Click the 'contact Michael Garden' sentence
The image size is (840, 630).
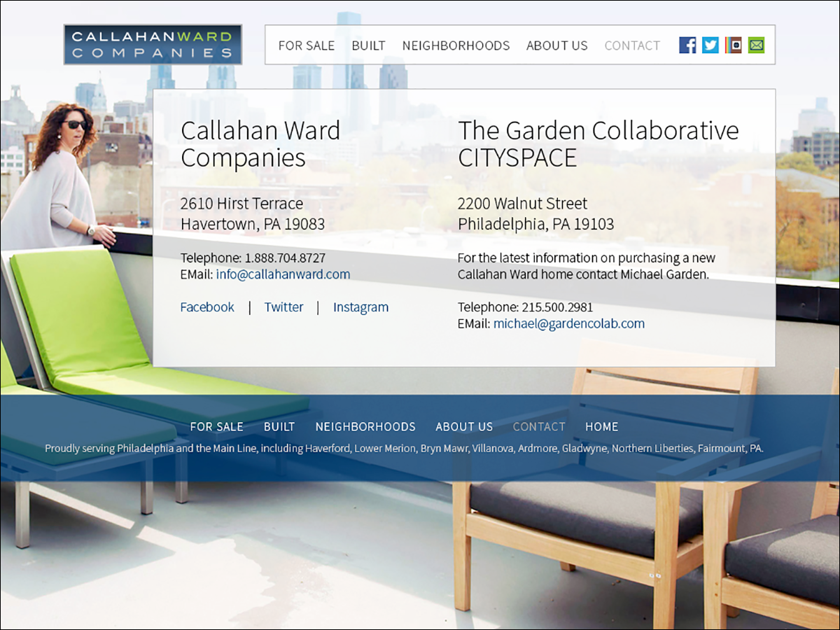[x=587, y=266]
